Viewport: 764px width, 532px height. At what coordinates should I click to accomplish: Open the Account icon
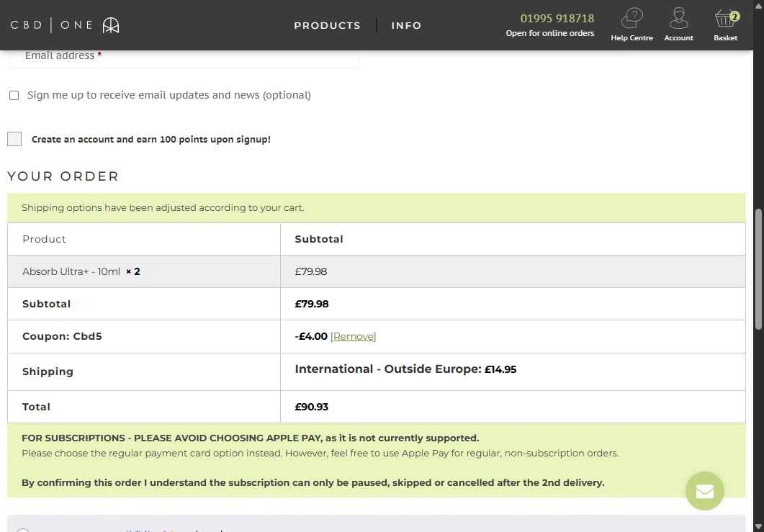coord(678,25)
